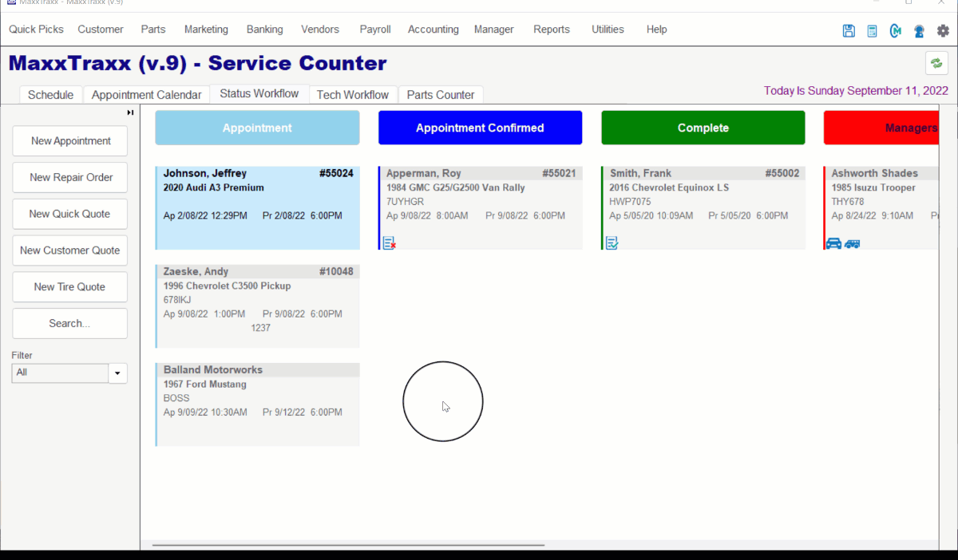
Task: Select the Apperman, Roy card name
Action: (x=424, y=173)
